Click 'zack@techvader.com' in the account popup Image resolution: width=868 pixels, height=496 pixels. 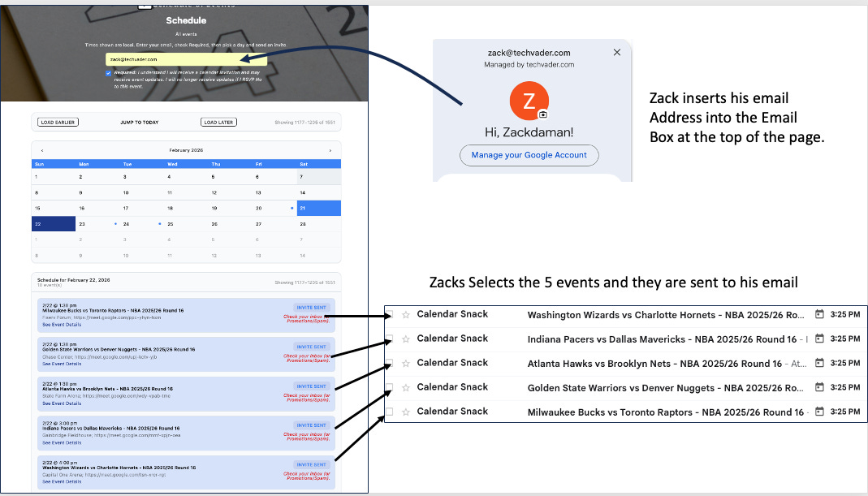529,53
